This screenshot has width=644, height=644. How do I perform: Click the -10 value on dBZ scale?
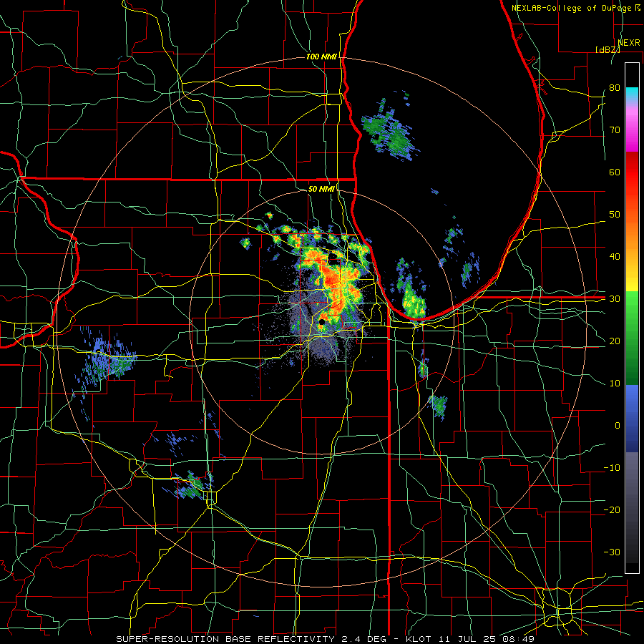[612, 468]
